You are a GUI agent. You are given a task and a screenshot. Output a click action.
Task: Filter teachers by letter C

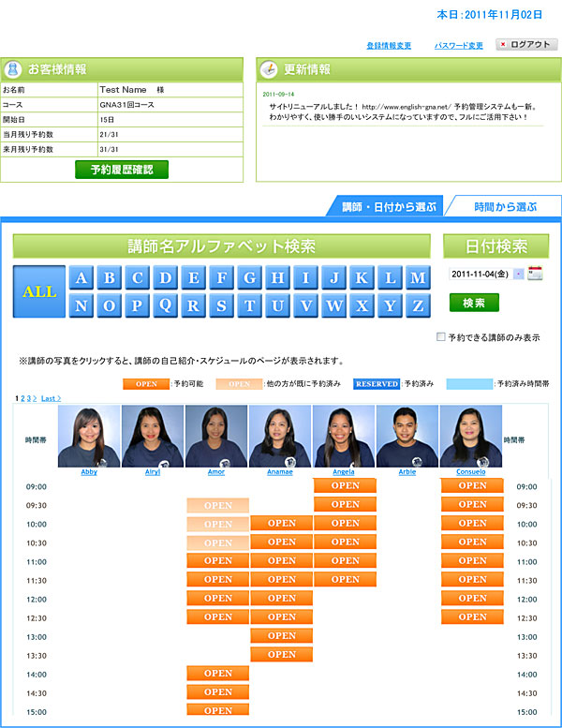138,277
